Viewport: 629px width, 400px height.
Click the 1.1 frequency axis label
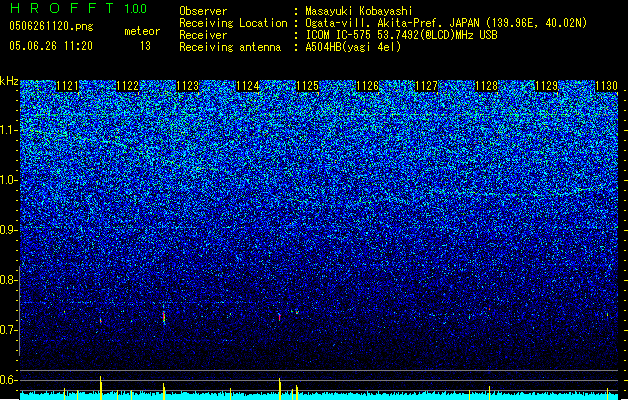pyautogui.click(x=8, y=130)
